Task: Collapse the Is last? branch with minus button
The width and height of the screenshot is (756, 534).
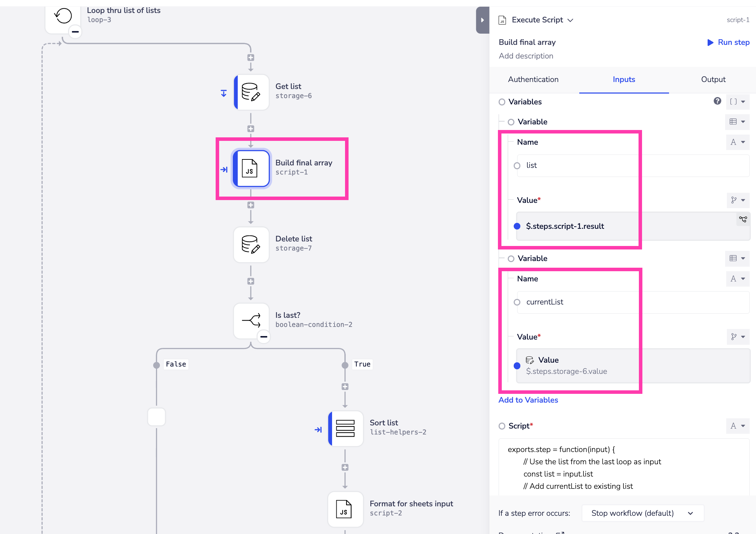Action: [x=264, y=337]
